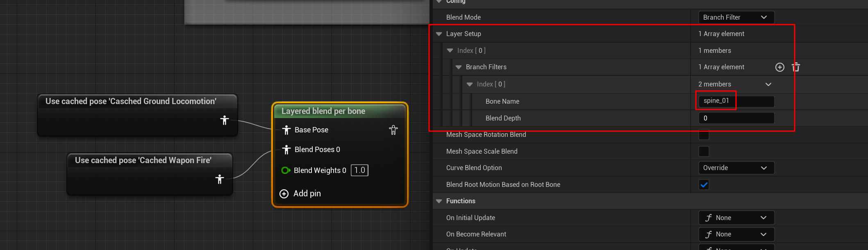Collapse the Layer Setup section

(x=439, y=34)
